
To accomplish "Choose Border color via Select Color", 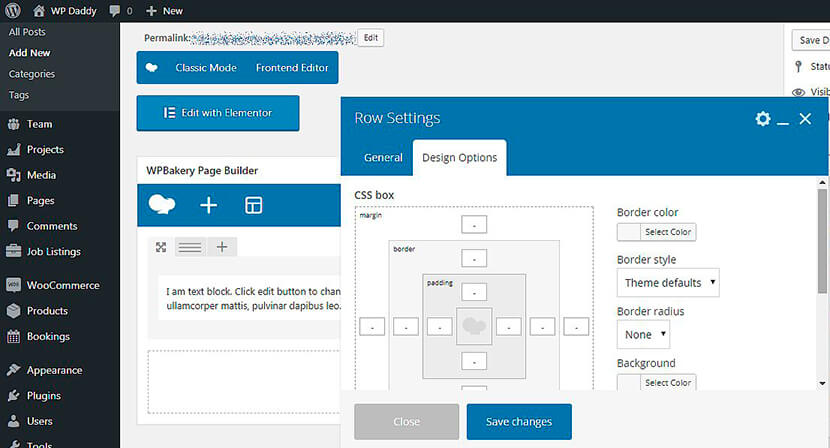I will pyautogui.click(x=656, y=232).
